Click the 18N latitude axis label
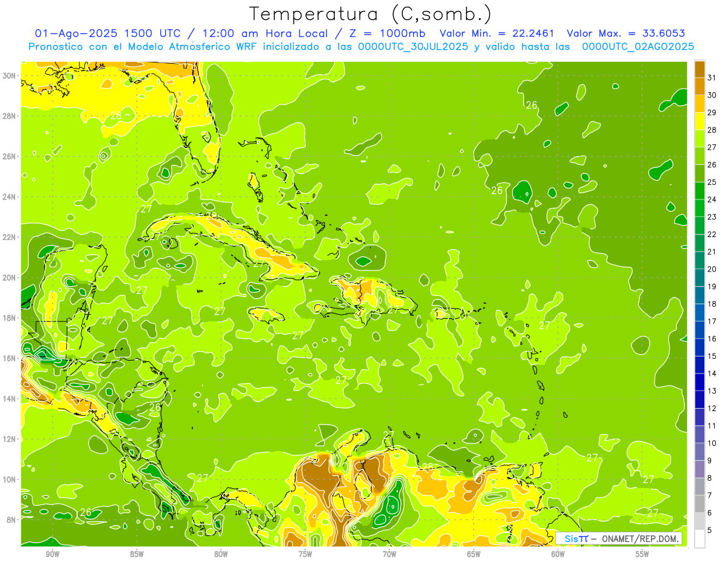This screenshot has width=728, height=562. (x=9, y=318)
